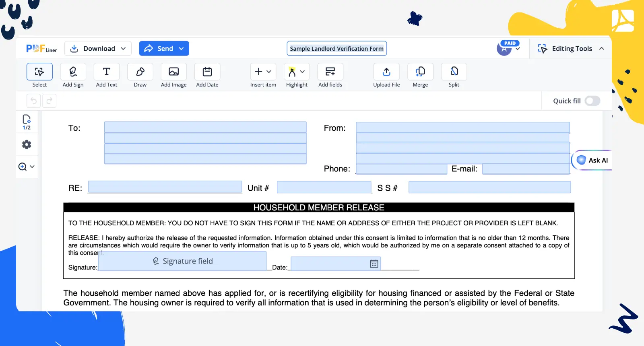Click the RE: input field
The height and width of the screenshot is (346, 644).
[x=165, y=187]
